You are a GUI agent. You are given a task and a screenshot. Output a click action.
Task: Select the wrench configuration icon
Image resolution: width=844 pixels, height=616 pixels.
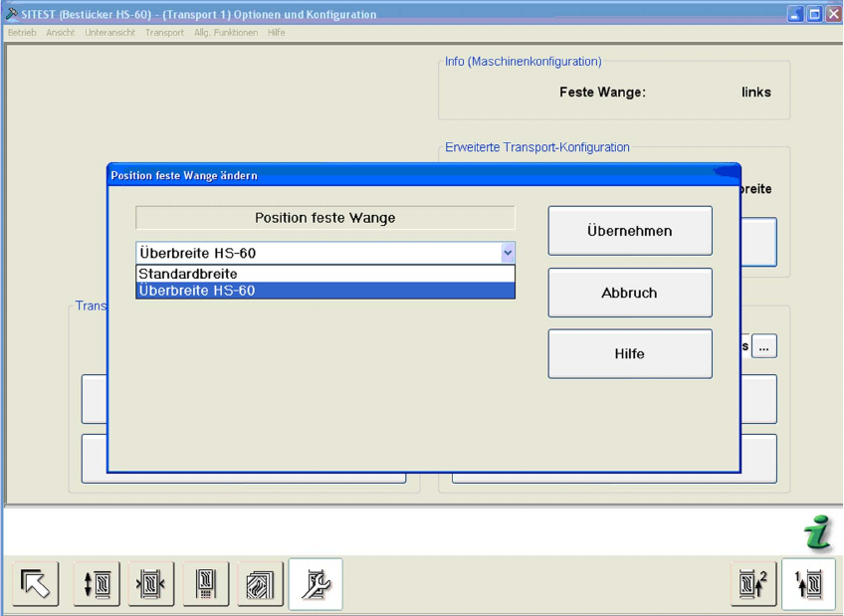pyautogui.click(x=316, y=583)
